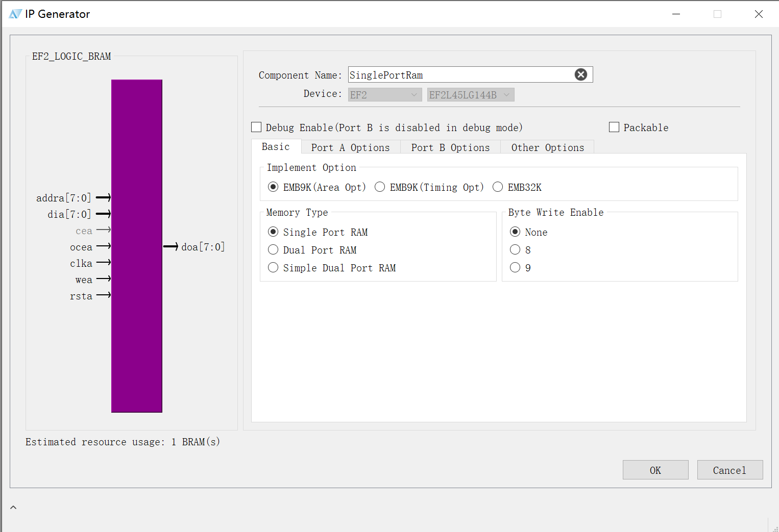Switch to the Basic tab
The width and height of the screenshot is (779, 532).
coord(276,146)
